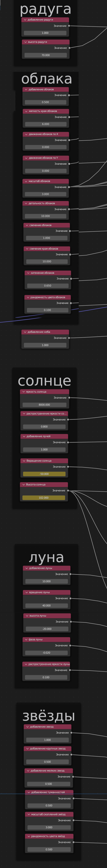
Task: Click the затенение облаков value field 0.650
Action: (x=48, y=286)
